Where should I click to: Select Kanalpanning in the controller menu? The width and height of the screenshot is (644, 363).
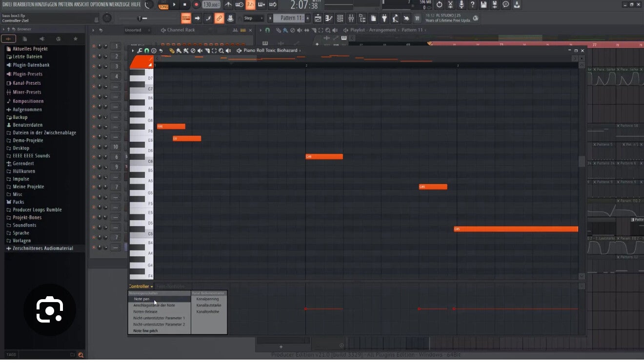tap(208, 299)
